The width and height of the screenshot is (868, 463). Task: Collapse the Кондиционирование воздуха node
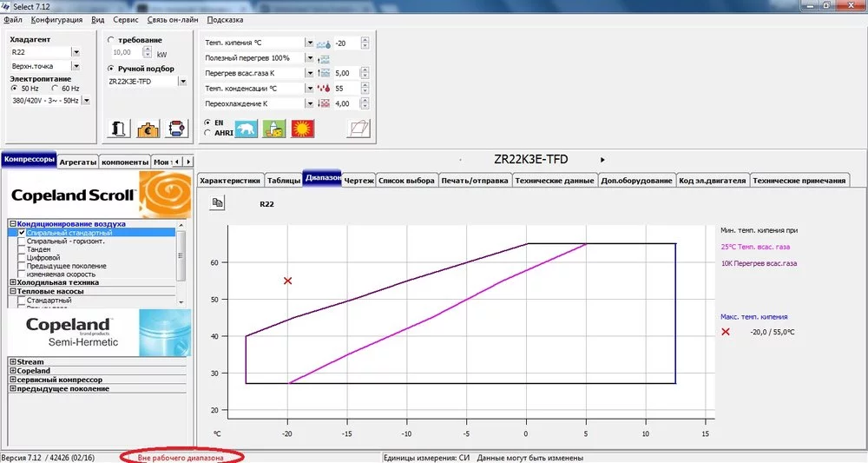click(x=13, y=224)
